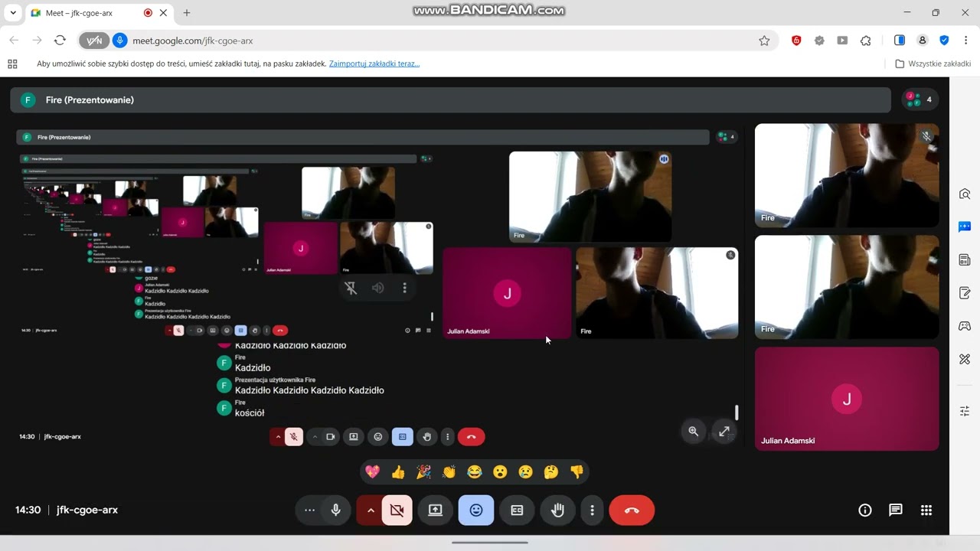Open more options in the main control bar

coord(592,510)
